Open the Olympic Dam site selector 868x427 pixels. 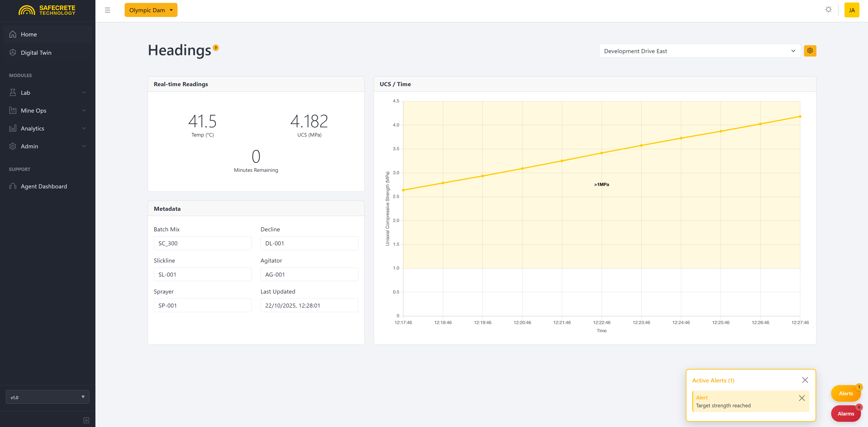click(x=151, y=10)
